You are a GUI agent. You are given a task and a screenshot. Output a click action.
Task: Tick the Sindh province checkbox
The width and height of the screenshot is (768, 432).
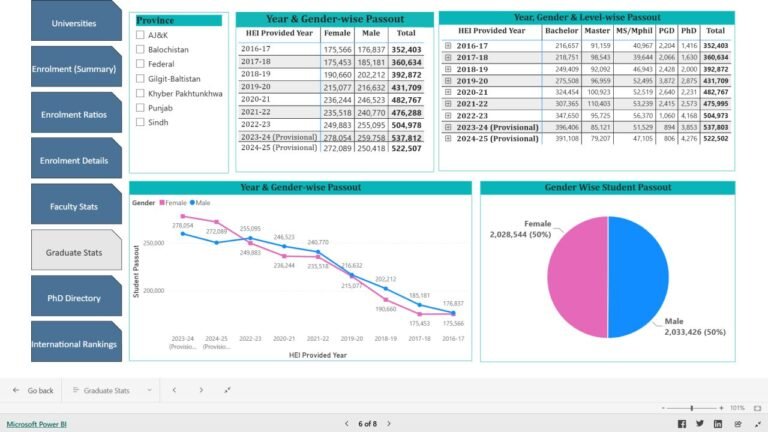pyautogui.click(x=140, y=122)
